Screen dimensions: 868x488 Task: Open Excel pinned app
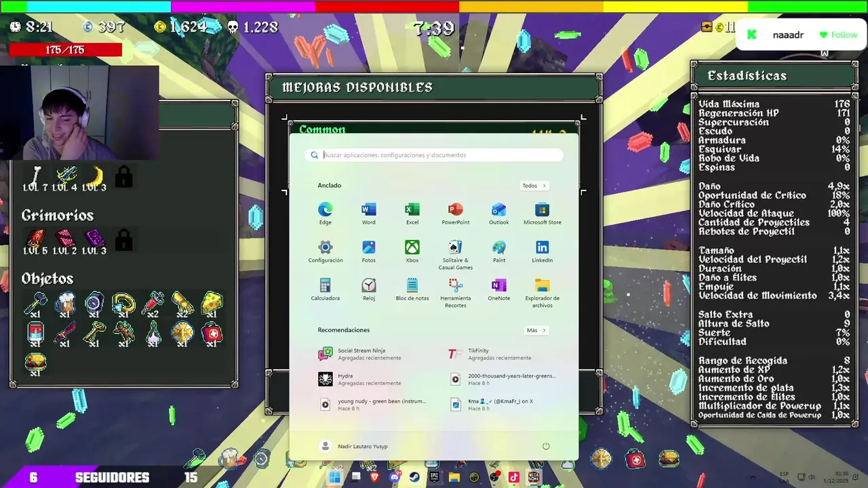click(412, 213)
